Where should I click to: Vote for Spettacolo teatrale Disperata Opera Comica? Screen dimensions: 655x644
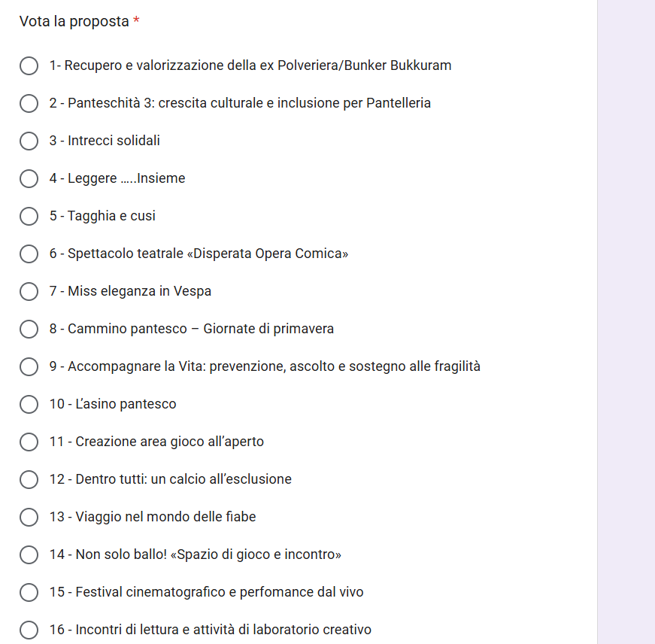[29, 254]
